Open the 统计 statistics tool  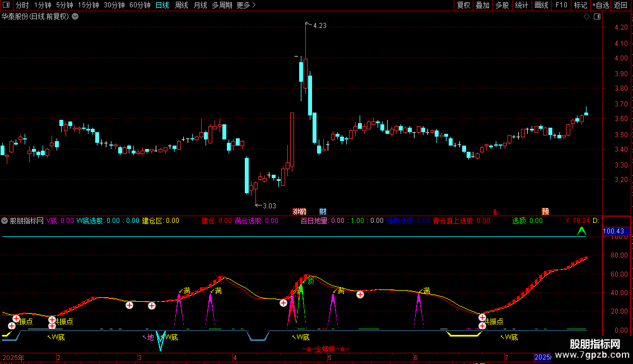(x=522, y=5)
